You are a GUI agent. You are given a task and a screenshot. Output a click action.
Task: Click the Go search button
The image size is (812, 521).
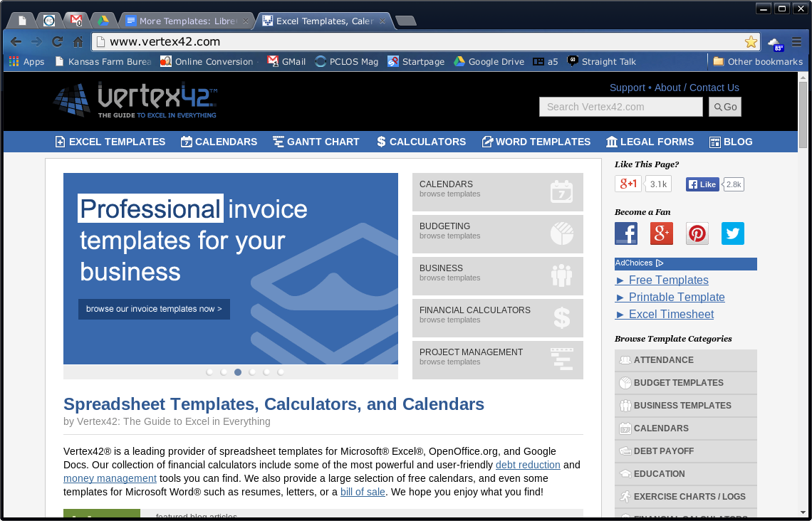725,107
